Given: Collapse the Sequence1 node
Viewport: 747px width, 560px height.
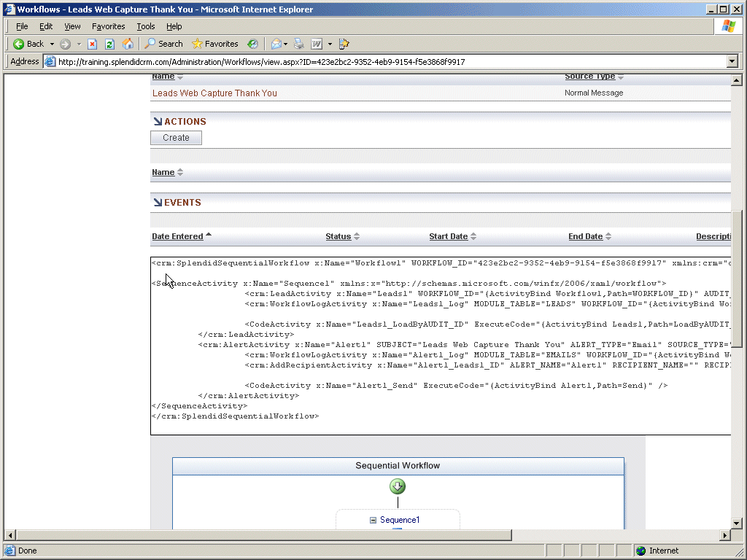Looking at the screenshot, I should pos(373,520).
